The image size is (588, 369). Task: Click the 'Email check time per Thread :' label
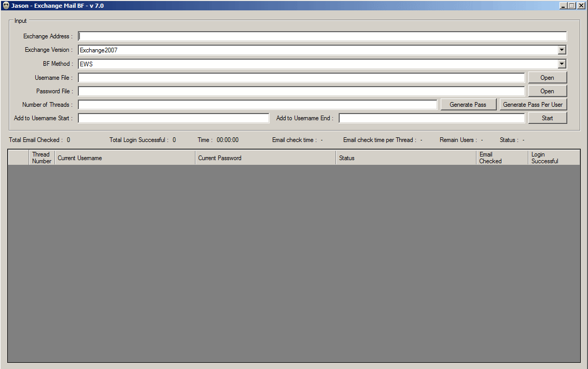tap(380, 140)
